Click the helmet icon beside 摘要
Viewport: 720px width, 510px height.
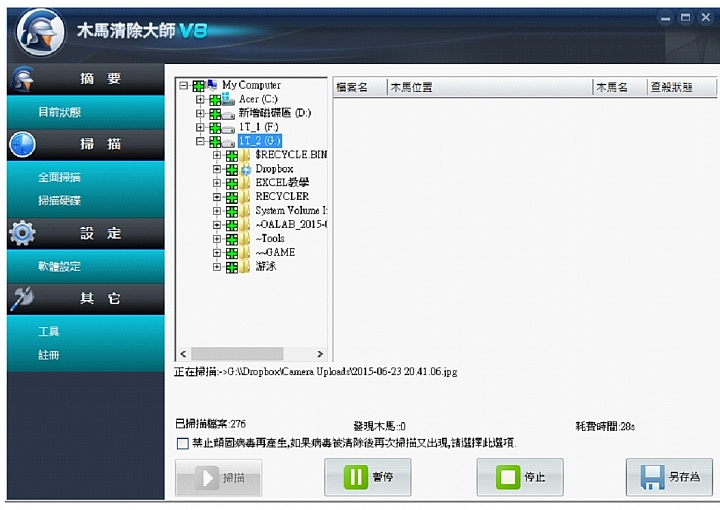click(23, 78)
